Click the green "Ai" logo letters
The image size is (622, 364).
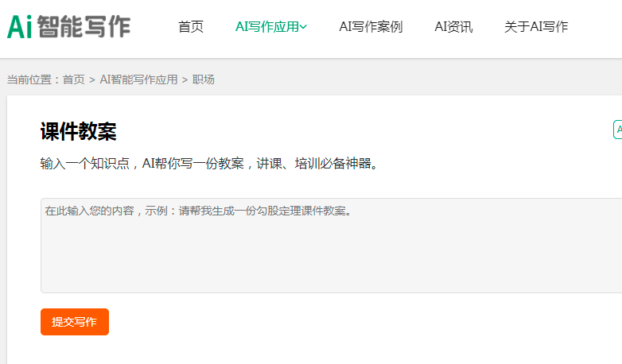pyautogui.click(x=20, y=26)
